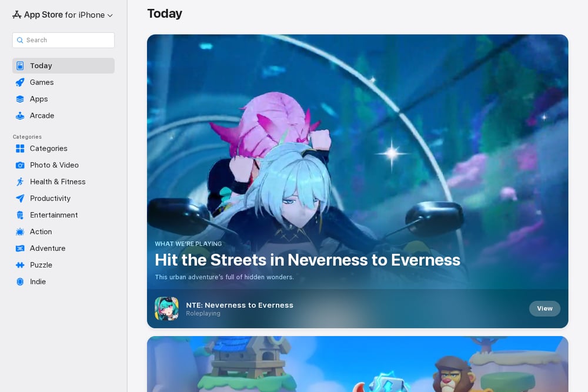Open Health & Fitness category text
The width and height of the screenshot is (588, 392).
coord(58,182)
